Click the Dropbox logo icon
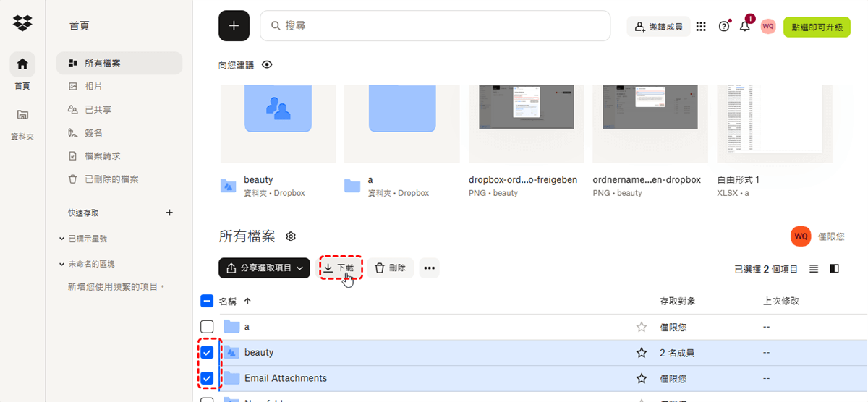The width and height of the screenshot is (868, 402). point(22,23)
